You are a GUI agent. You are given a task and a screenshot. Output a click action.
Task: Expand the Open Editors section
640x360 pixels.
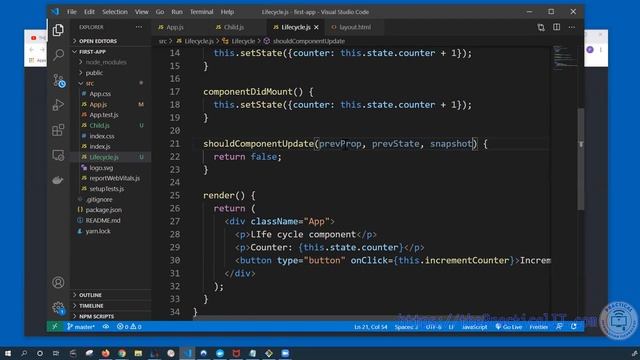[x=111, y=41]
